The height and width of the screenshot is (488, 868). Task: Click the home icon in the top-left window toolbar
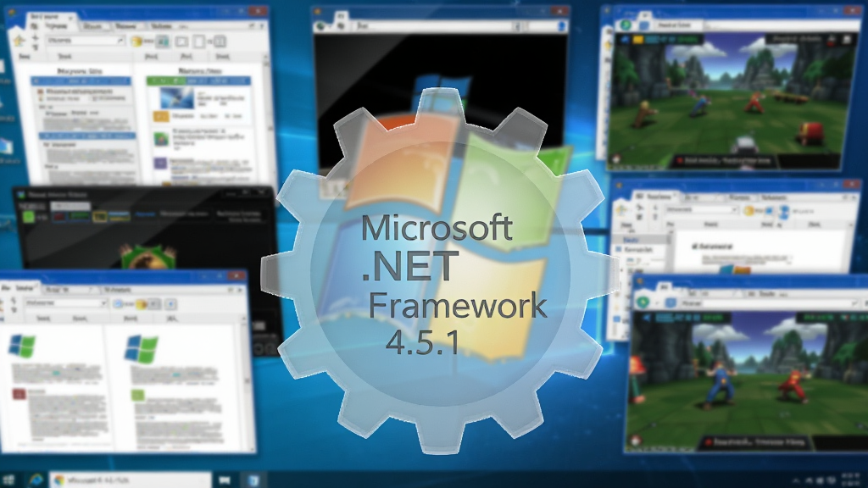coord(19,40)
